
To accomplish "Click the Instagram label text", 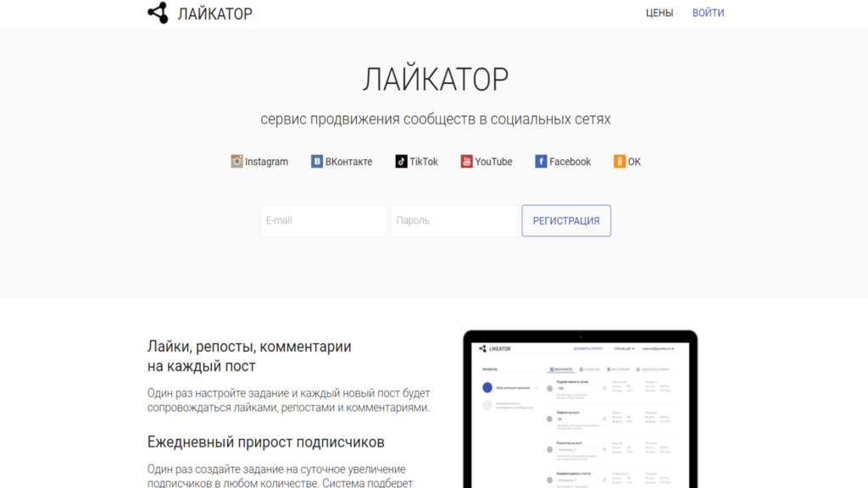I will pyautogui.click(x=266, y=162).
